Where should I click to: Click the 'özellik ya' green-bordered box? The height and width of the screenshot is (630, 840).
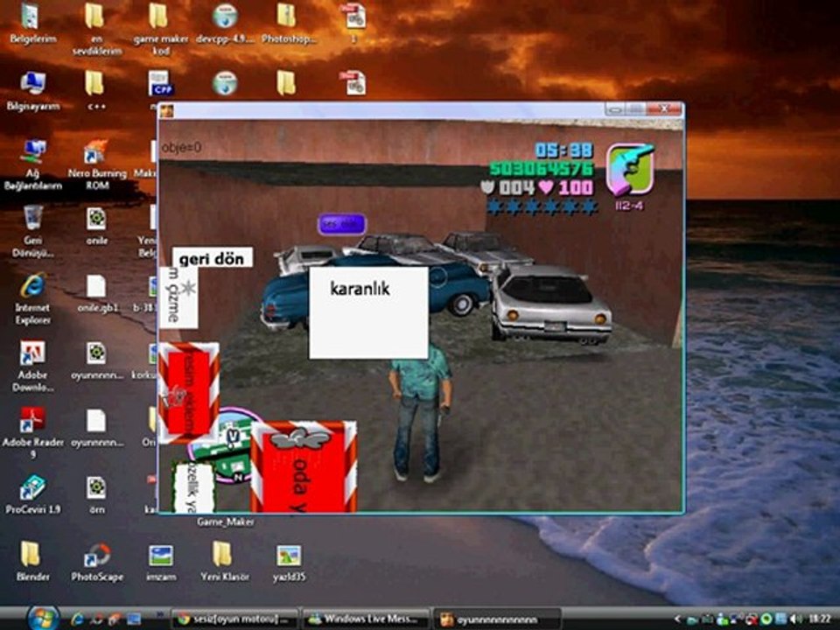(x=192, y=487)
